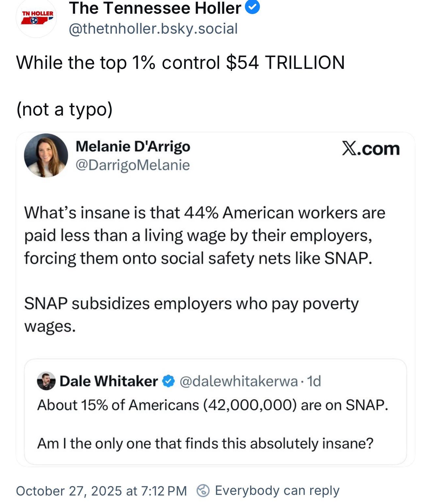This screenshot has width=431, height=504.
Task: Select the Melanie D'Arrigo name
Action: tap(133, 146)
